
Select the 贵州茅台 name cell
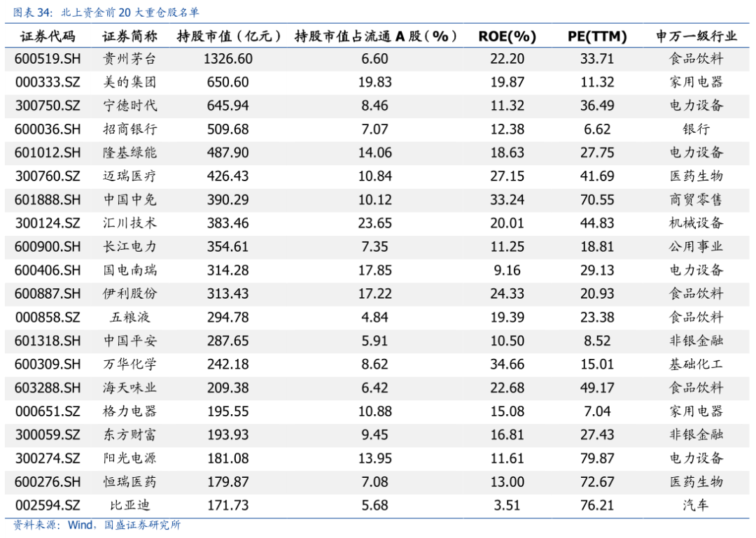(x=129, y=59)
